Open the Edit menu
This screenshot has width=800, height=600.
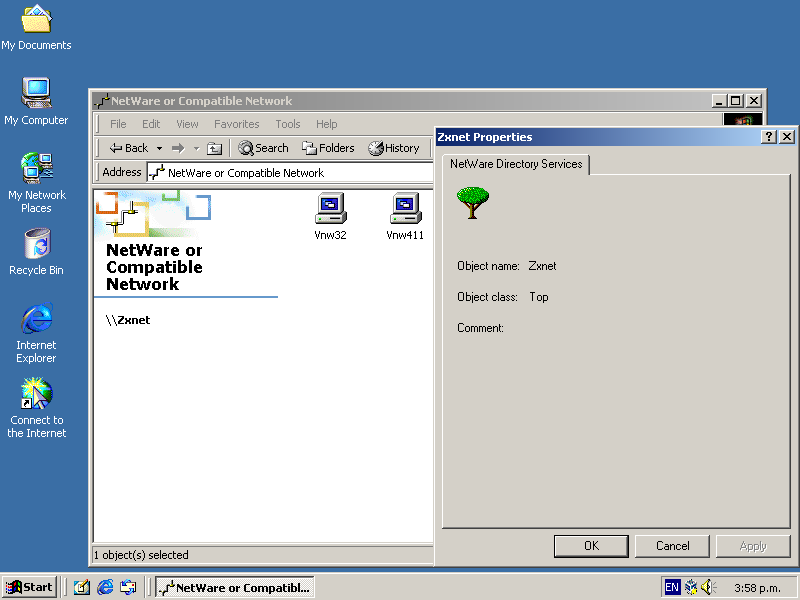click(x=151, y=124)
